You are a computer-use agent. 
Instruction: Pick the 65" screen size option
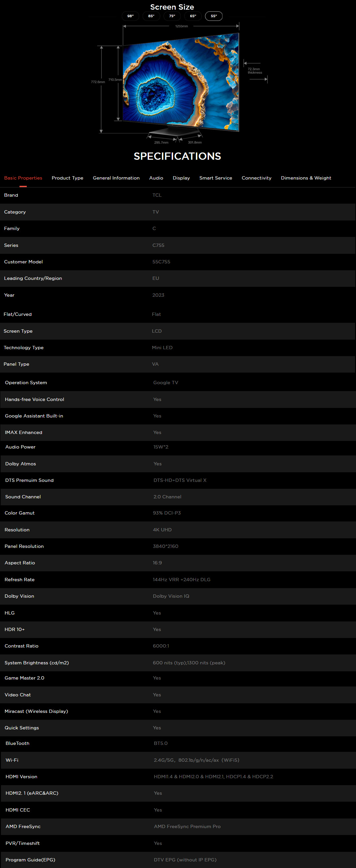point(193,16)
